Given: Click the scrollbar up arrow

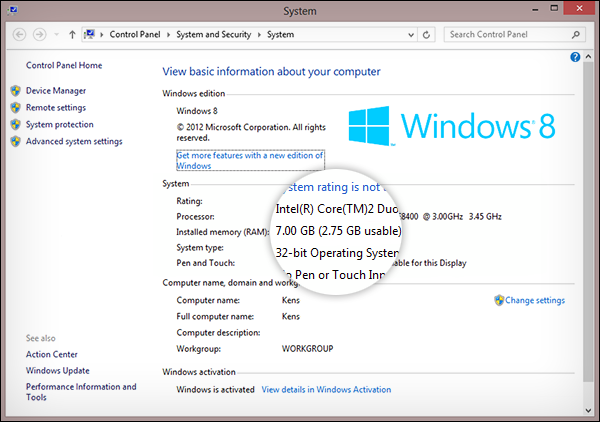Looking at the screenshot, I should click(x=589, y=57).
